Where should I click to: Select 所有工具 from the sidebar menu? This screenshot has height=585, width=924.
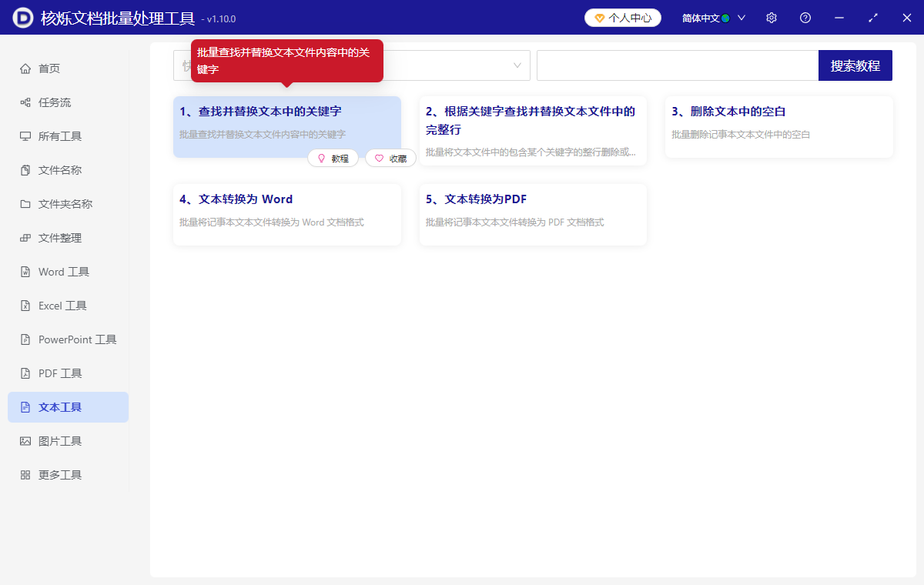(59, 135)
